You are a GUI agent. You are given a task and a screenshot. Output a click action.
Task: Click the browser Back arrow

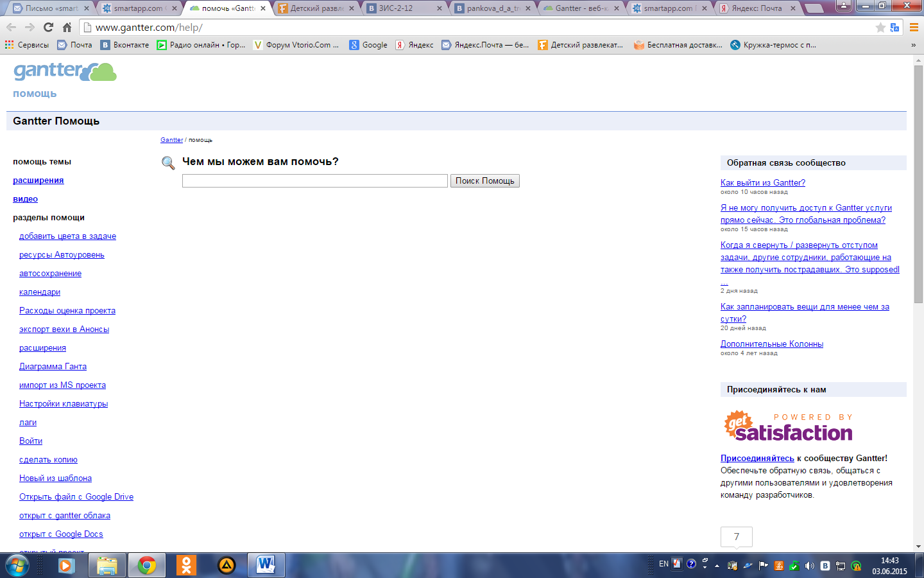pos(11,28)
